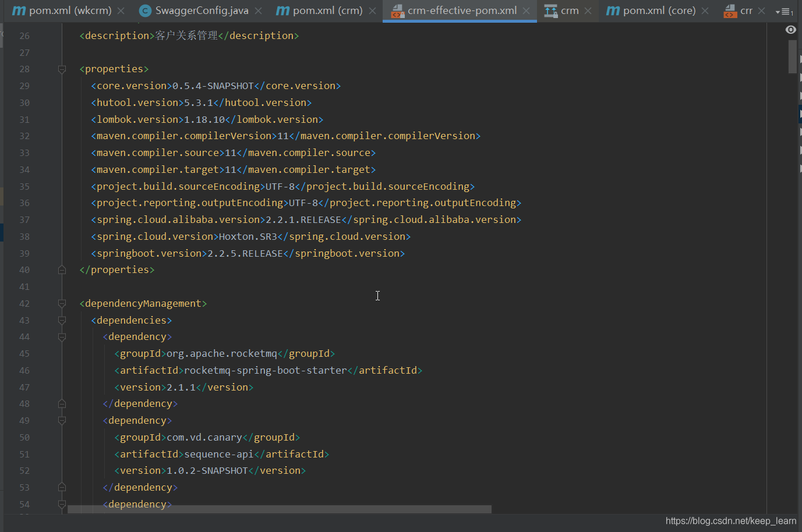Screen dimensions: 802x532
Task: Click the sourceEncoding value UTF-8 on line 35
Action: [x=280, y=186]
